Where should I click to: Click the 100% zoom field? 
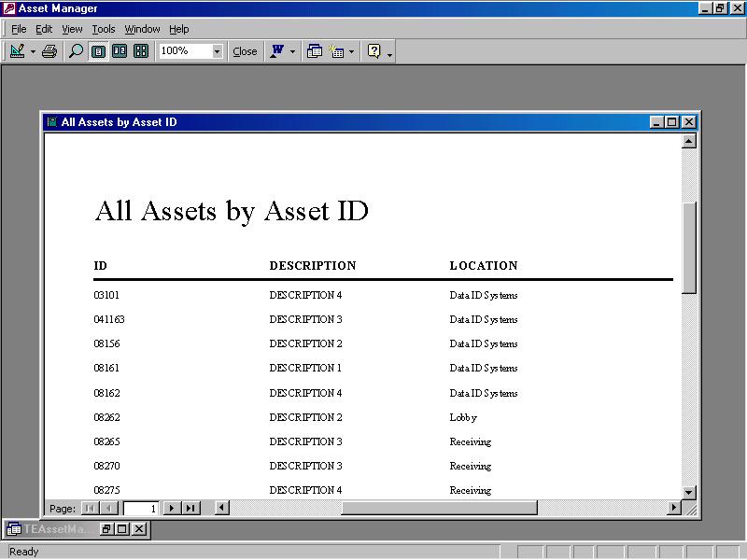(x=185, y=51)
